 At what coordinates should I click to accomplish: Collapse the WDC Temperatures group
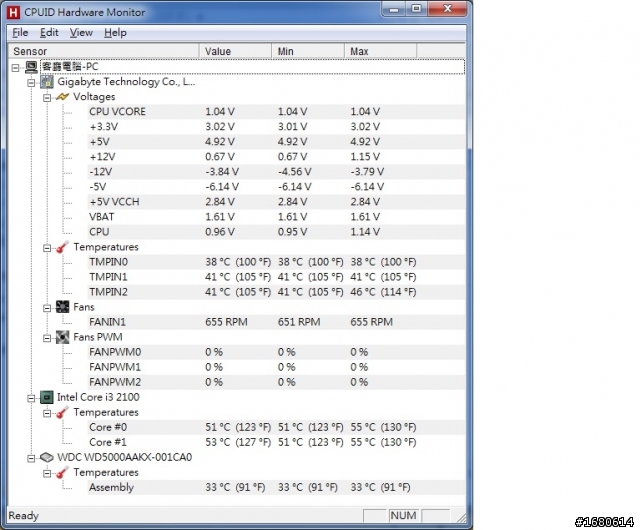47,473
